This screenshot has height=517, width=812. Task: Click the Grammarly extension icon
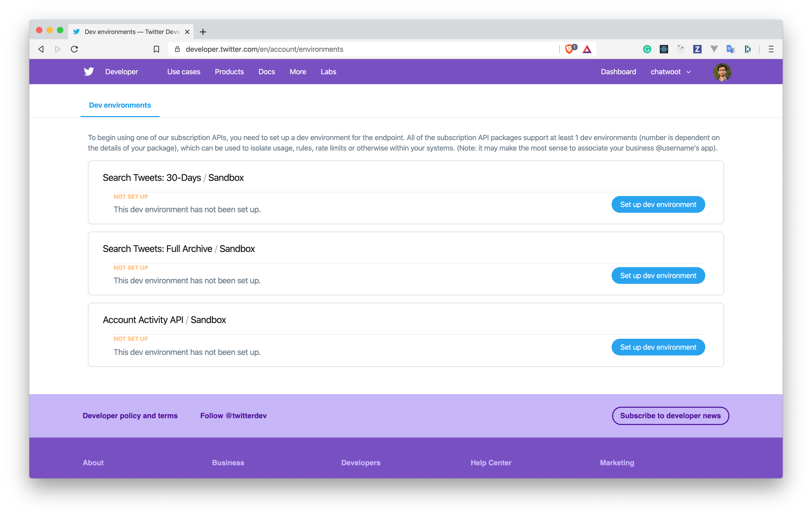point(646,49)
